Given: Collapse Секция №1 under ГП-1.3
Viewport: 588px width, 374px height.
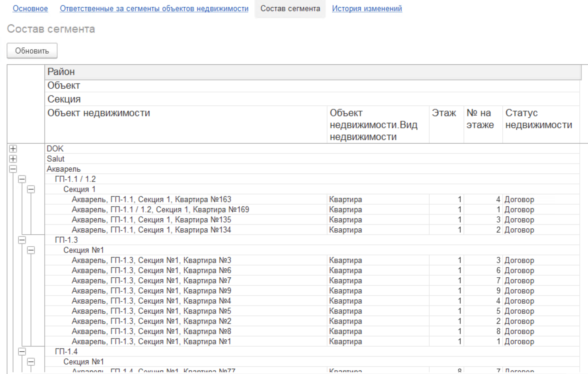Looking at the screenshot, I should [x=31, y=250].
